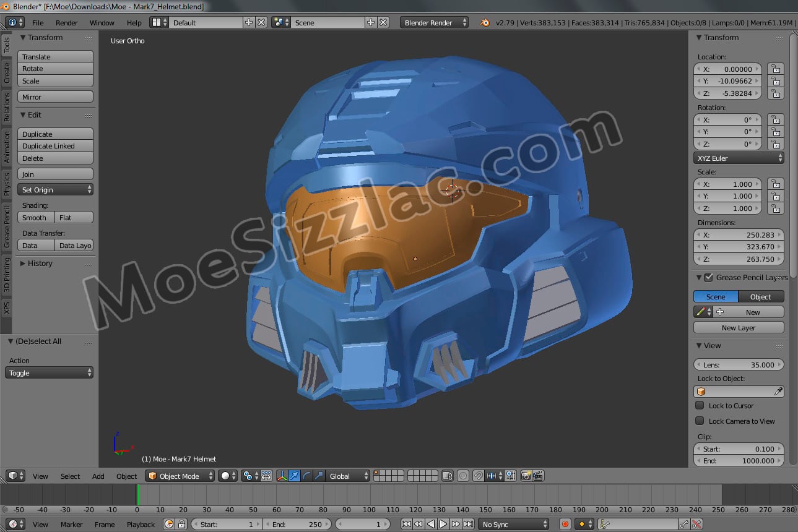
Task: Click the Smooth shading button
Action: click(37, 217)
